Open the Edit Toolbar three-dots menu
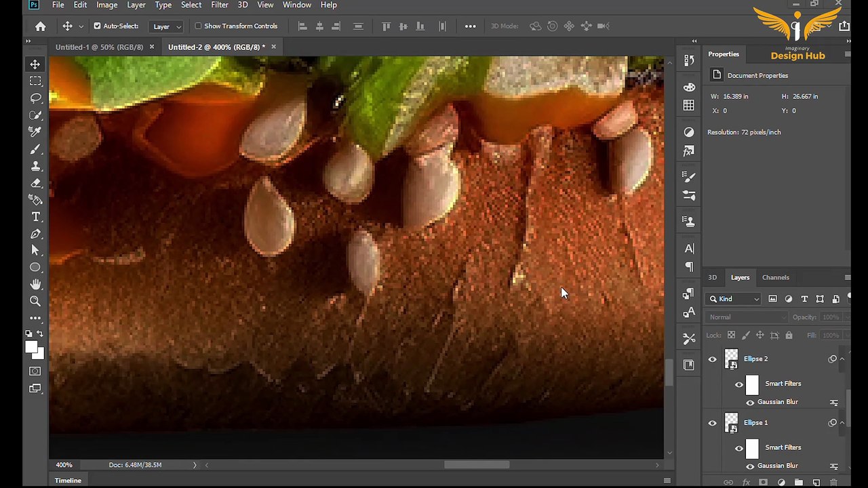The width and height of the screenshot is (868, 488). [x=35, y=318]
